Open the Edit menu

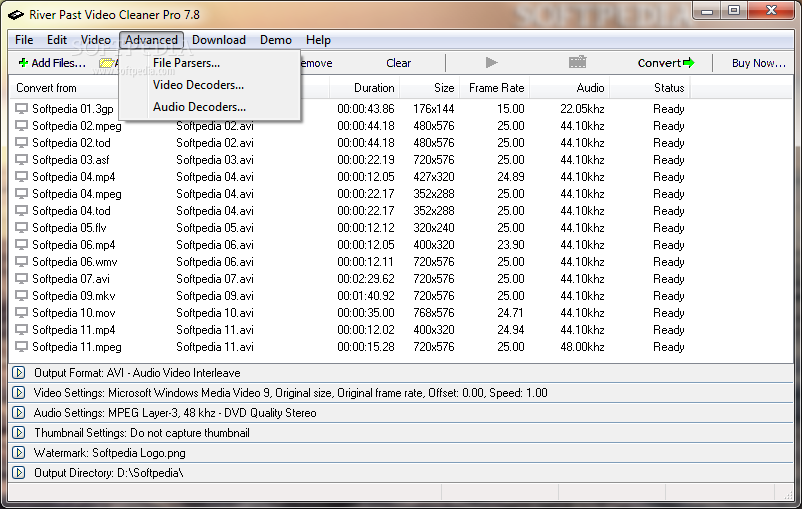[x=57, y=40]
